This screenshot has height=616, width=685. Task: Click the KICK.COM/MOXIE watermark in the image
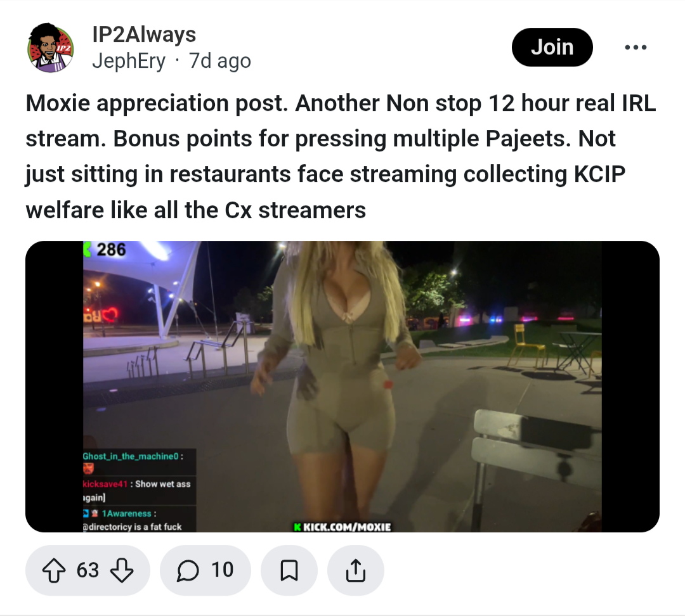343,527
